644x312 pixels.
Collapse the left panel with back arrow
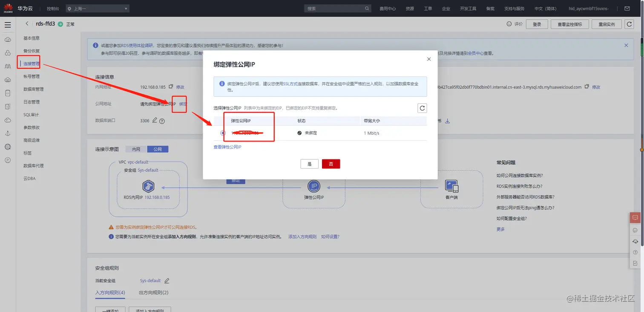[27, 24]
